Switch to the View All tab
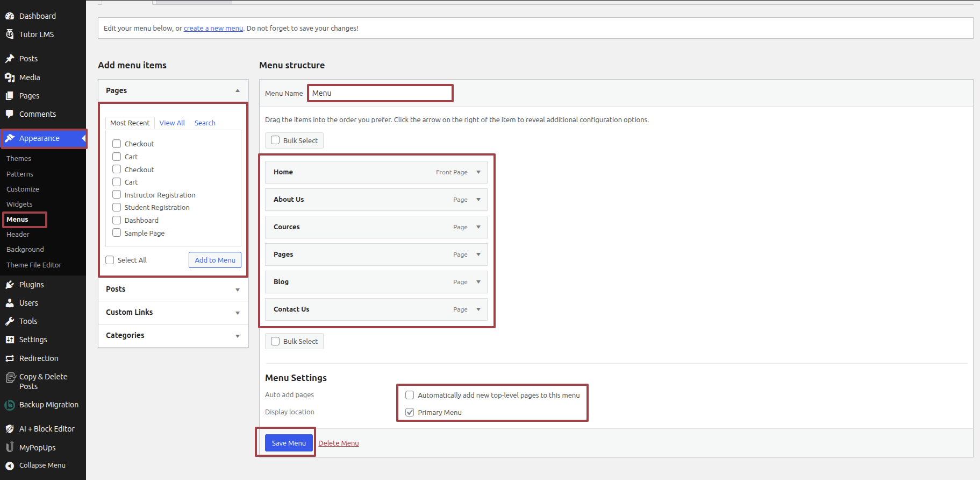This screenshot has height=480, width=980. tap(172, 123)
